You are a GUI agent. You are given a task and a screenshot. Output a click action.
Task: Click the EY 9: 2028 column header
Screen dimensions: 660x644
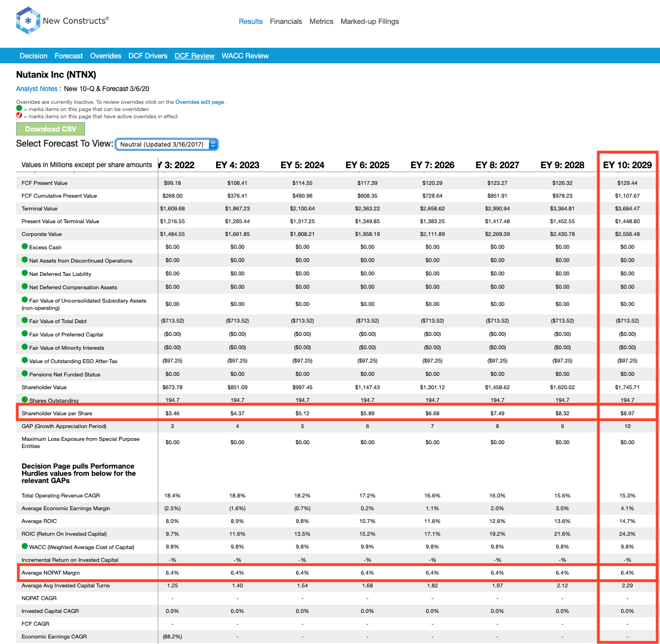[x=562, y=165]
